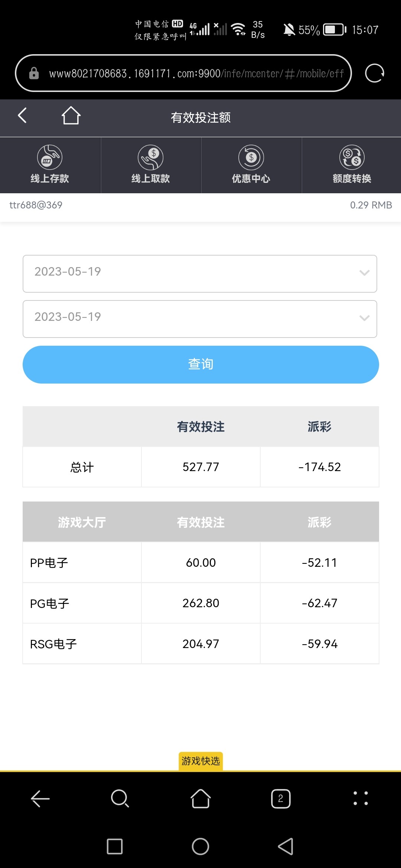Tap the padlock icon in the address bar

[33, 73]
